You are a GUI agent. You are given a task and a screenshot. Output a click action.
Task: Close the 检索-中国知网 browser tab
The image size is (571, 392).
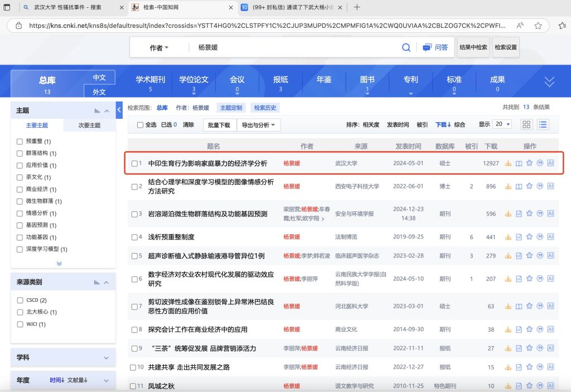click(231, 7)
